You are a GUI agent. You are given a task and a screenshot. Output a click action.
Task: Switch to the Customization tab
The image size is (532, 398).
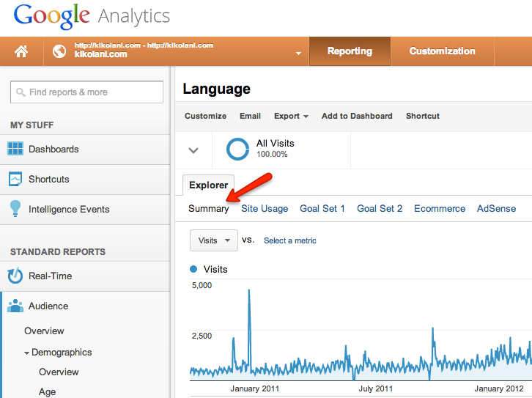point(442,51)
